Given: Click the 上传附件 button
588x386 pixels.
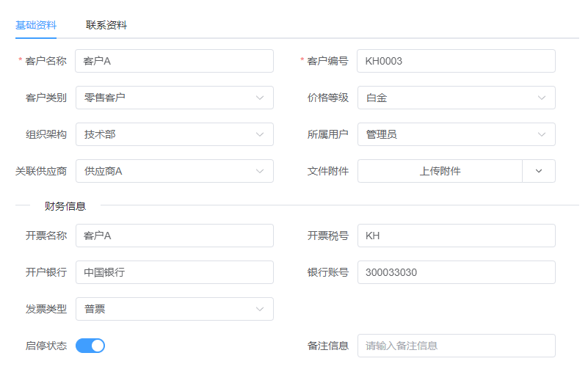Looking at the screenshot, I should 440,171.
